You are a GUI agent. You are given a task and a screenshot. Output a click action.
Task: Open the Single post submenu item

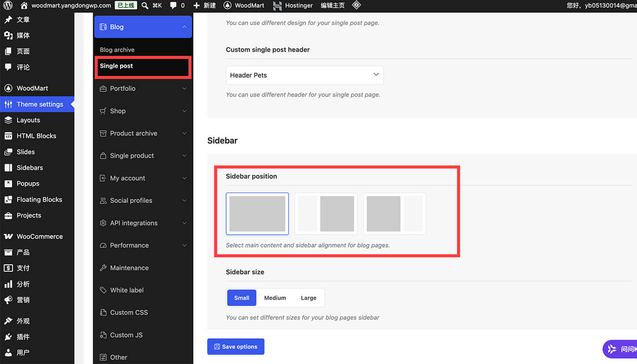pyautogui.click(x=116, y=66)
